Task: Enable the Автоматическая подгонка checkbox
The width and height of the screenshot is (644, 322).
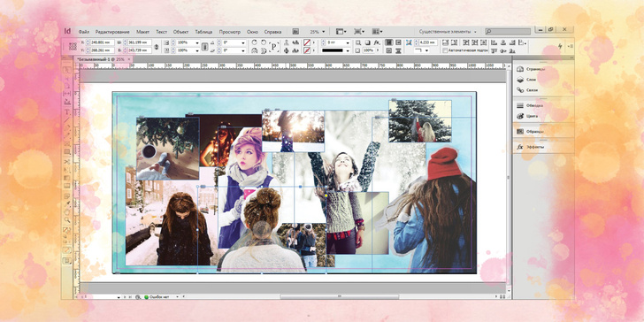Action: click(445, 50)
